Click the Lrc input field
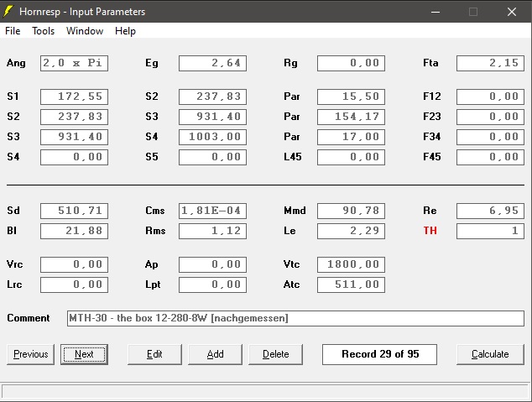Viewport: 532px width, 402px height. coord(75,285)
